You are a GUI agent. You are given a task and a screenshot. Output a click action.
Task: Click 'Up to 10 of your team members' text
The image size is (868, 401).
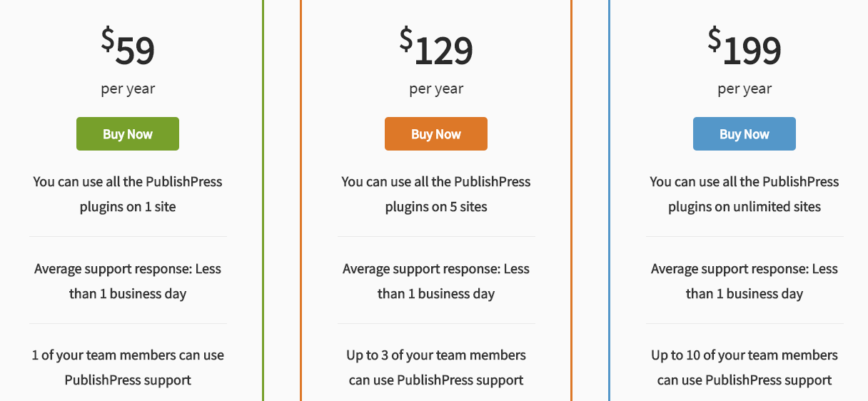point(745,355)
